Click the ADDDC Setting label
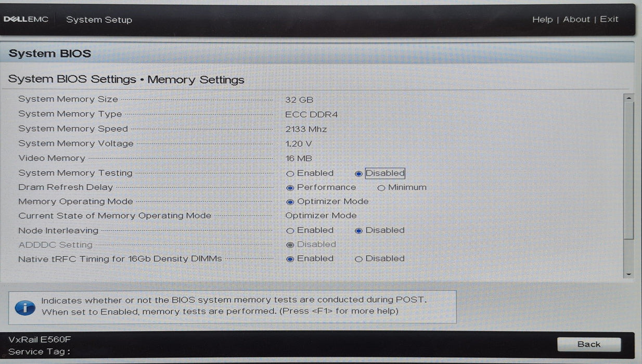The width and height of the screenshot is (642, 364). click(x=55, y=244)
